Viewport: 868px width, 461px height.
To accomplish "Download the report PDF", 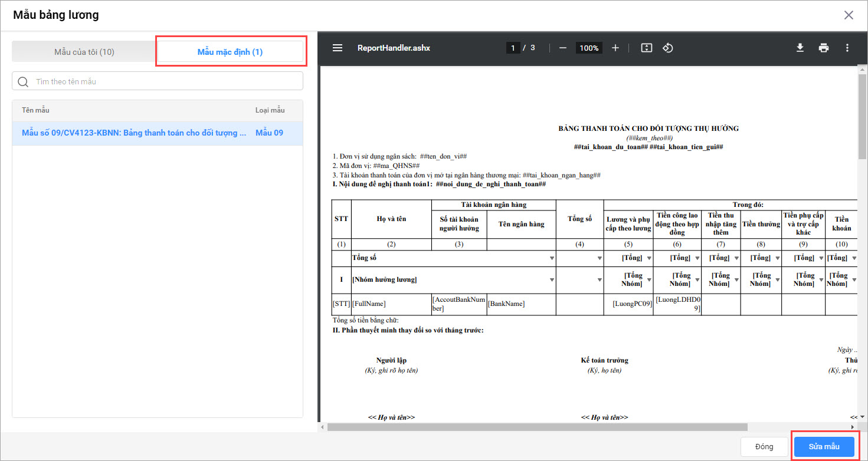I will click(800, 48).
